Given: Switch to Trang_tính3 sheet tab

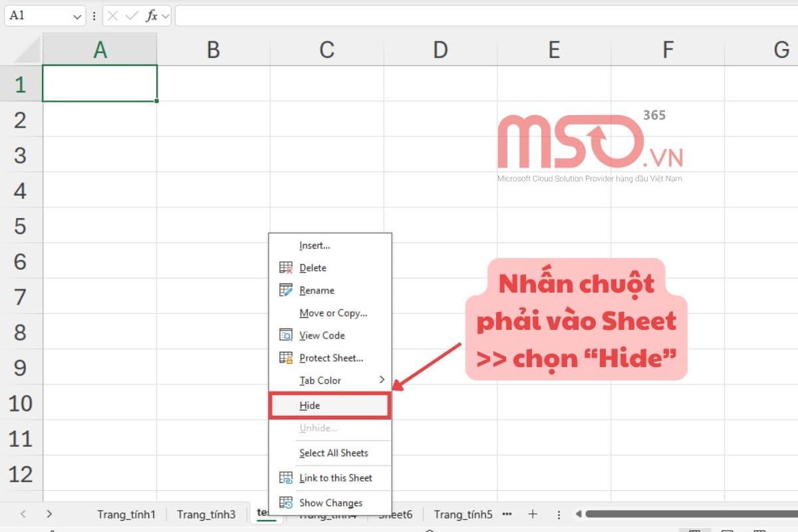Looking at the screenshot, I should coord(206,514).
